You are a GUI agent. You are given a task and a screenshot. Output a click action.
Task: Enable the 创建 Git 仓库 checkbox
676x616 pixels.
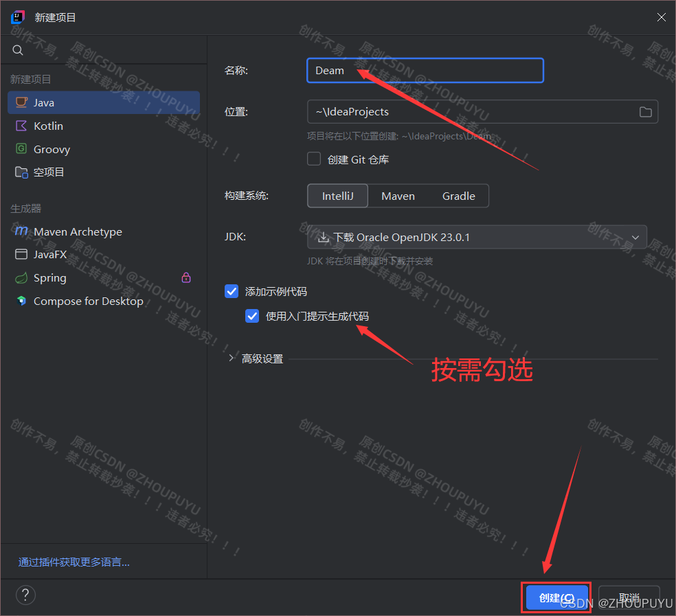coord(314,159)
